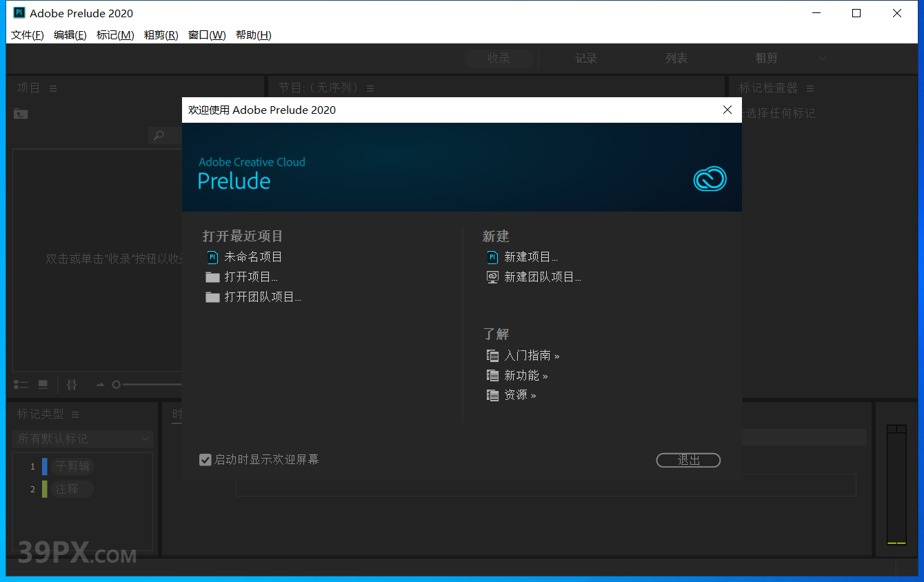The image size is (924, 582).
Task: Open the 编辑(E) menu
Action: click(70, 35)
